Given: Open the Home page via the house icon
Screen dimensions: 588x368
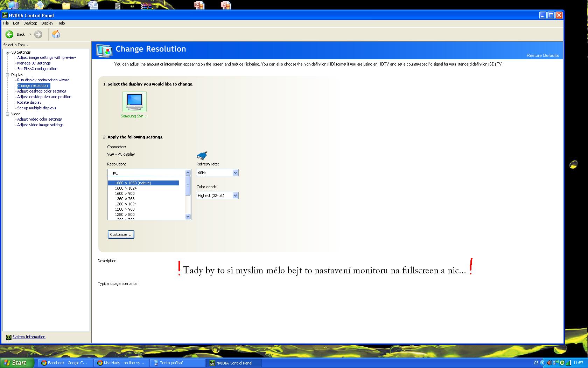Looking at the screenshot, I should click(56, 34).
